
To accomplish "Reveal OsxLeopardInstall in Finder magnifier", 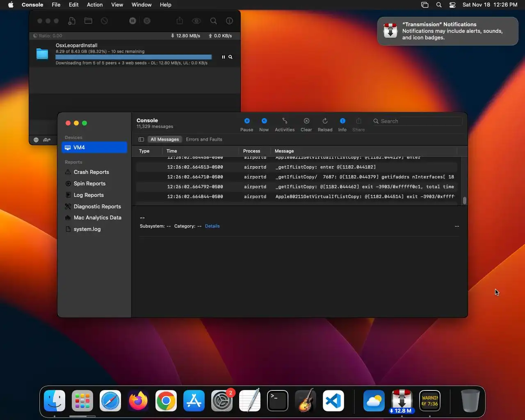I will pyautogui.click(x=231, y=57).
